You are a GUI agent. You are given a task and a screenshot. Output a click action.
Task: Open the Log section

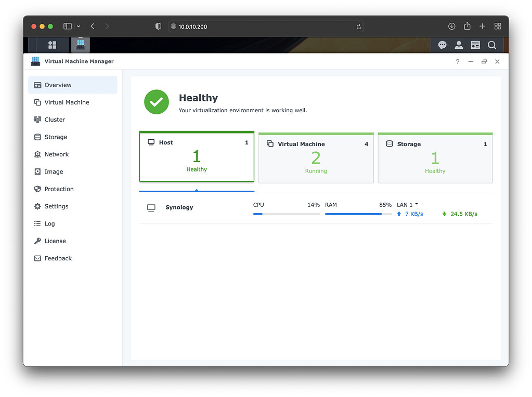[x=50, y=223]
